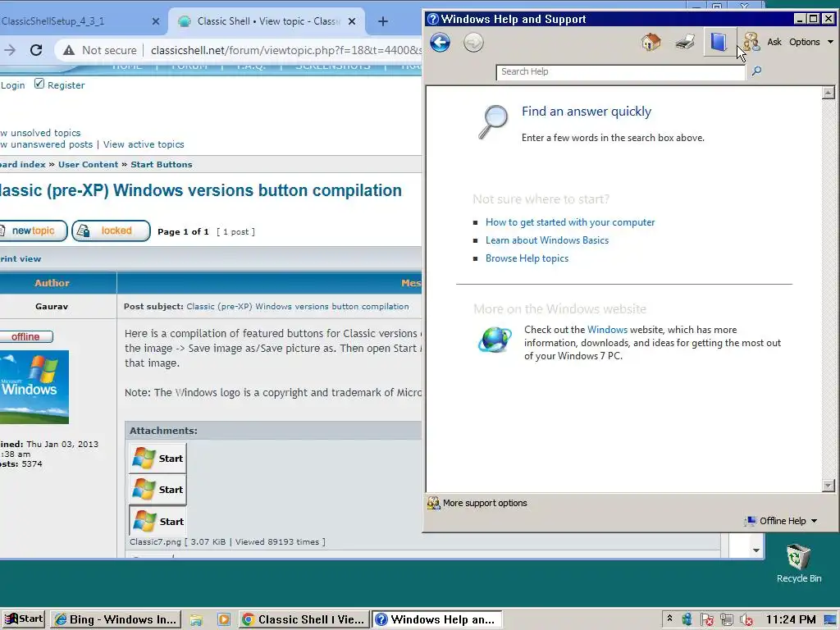Switch to Bing Internet Explorer taskbar item
This screenshot has width=840, height=630.
(116, 619)
